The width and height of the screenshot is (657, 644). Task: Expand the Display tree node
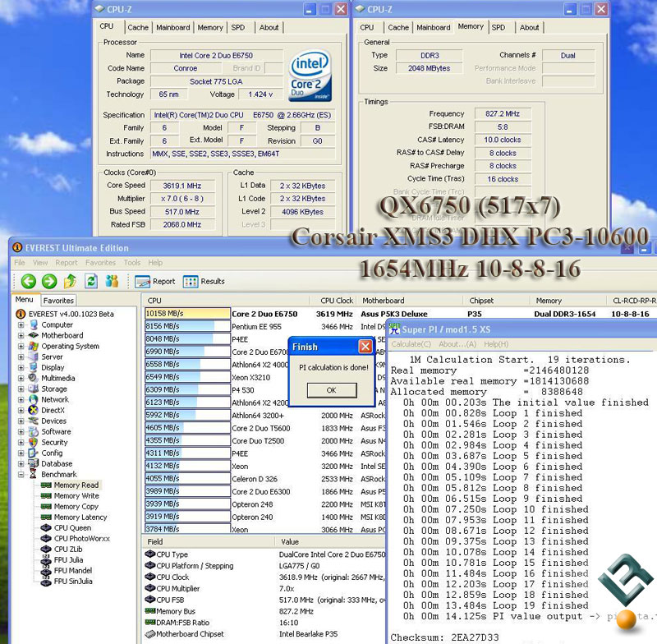21,367
